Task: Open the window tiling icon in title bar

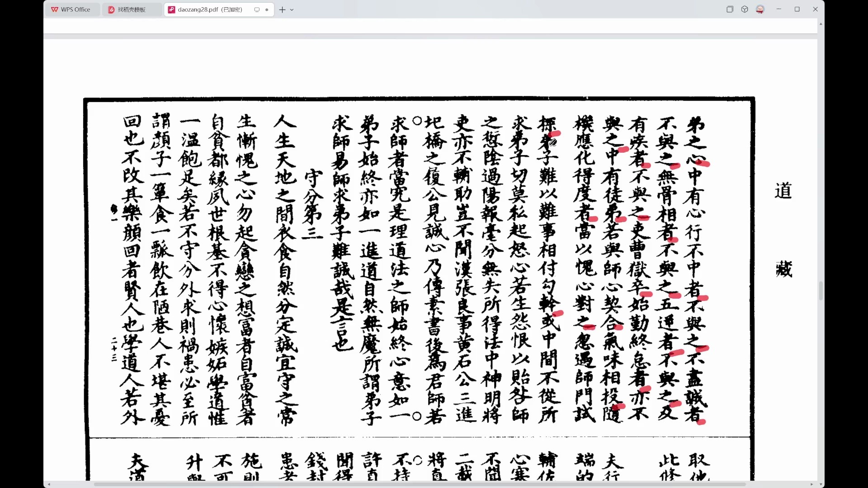Action: (x=730, y=9)
